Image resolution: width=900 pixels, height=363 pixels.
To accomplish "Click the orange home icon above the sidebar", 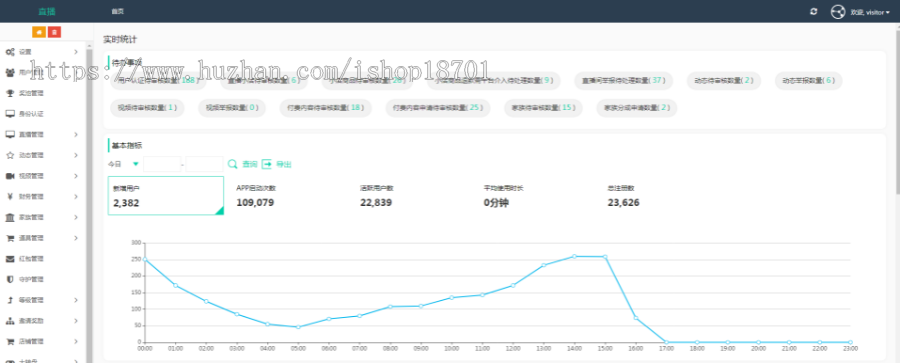I will click(x=39, y=33).
